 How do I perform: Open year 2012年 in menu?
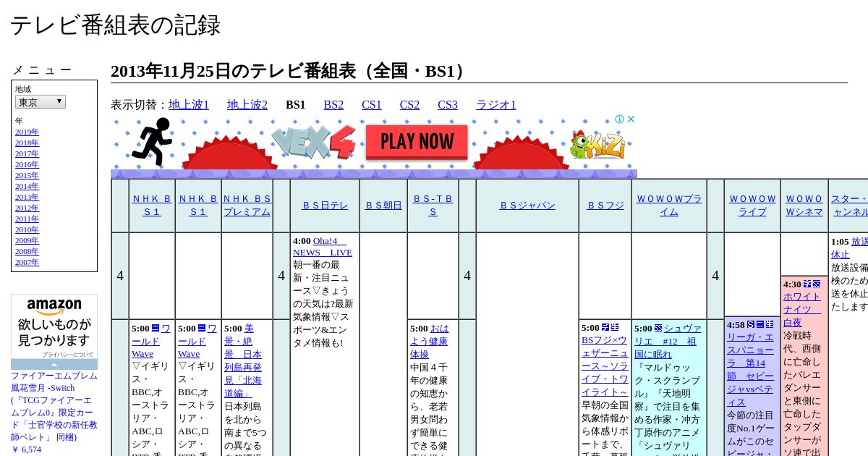[27, 208]
